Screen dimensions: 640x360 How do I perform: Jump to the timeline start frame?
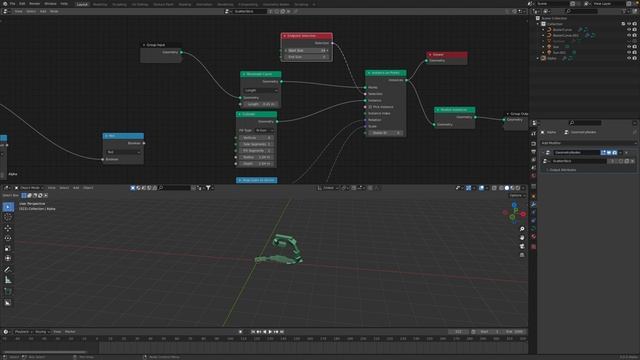click(x=253, y=332)
